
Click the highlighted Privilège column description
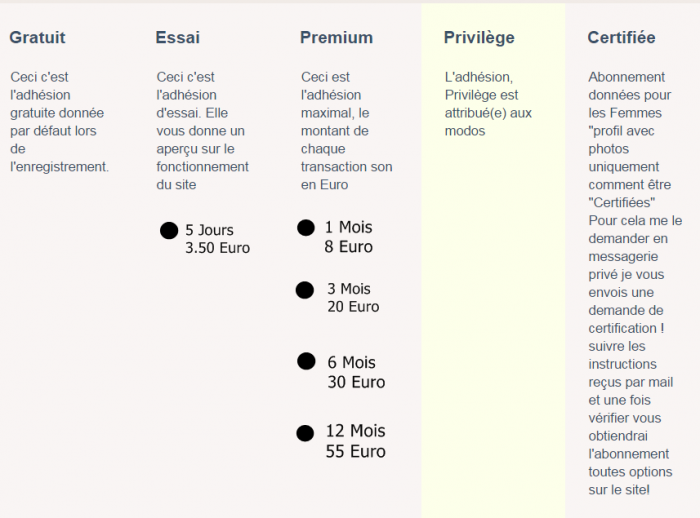click(x=488, y=104)
